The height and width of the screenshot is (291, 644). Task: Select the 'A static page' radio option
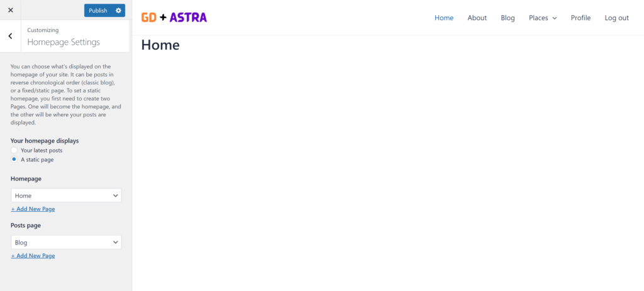click(14, 160)
